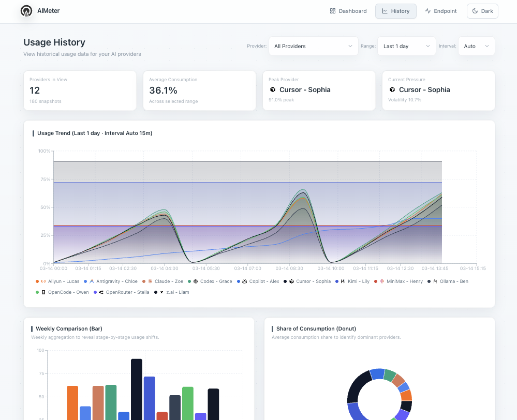Screen dimensions: 517x420
Task: Toggle Dark mode
Action: click(482, 11)
